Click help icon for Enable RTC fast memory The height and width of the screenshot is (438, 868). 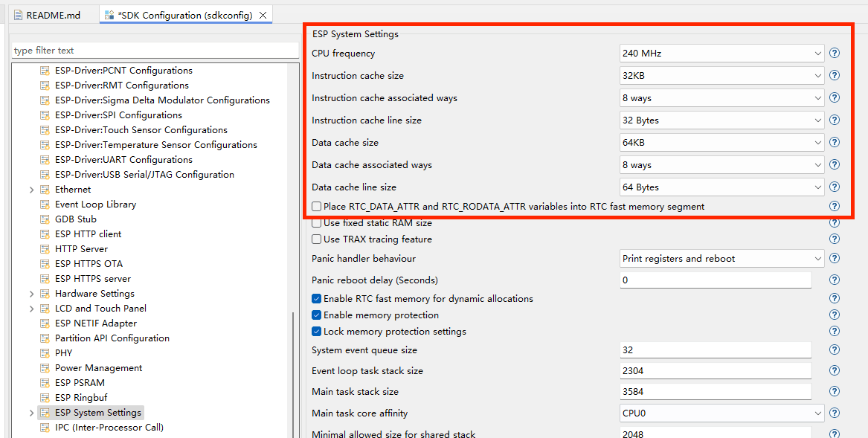coord(835,298)
